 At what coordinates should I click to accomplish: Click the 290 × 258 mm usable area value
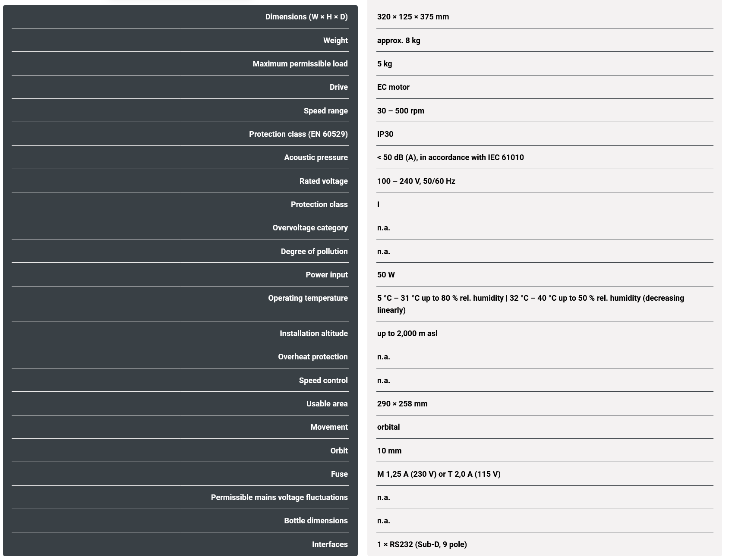(402, 404)
